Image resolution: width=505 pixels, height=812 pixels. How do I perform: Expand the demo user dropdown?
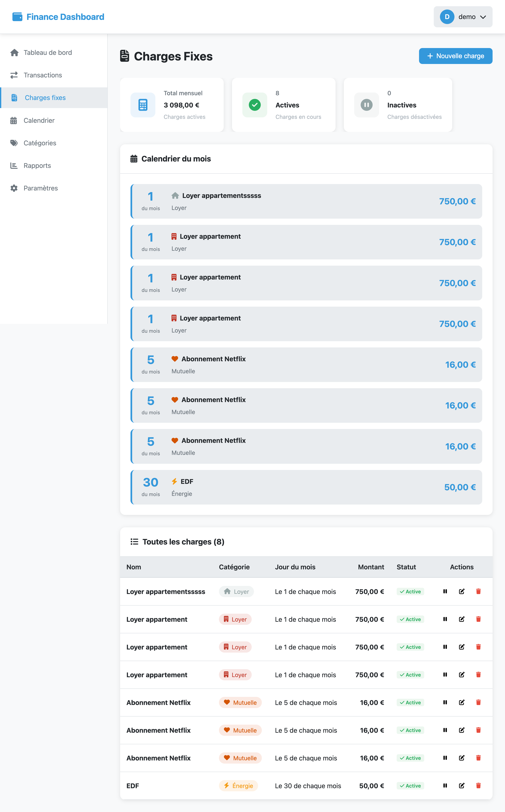coord(463,17)
